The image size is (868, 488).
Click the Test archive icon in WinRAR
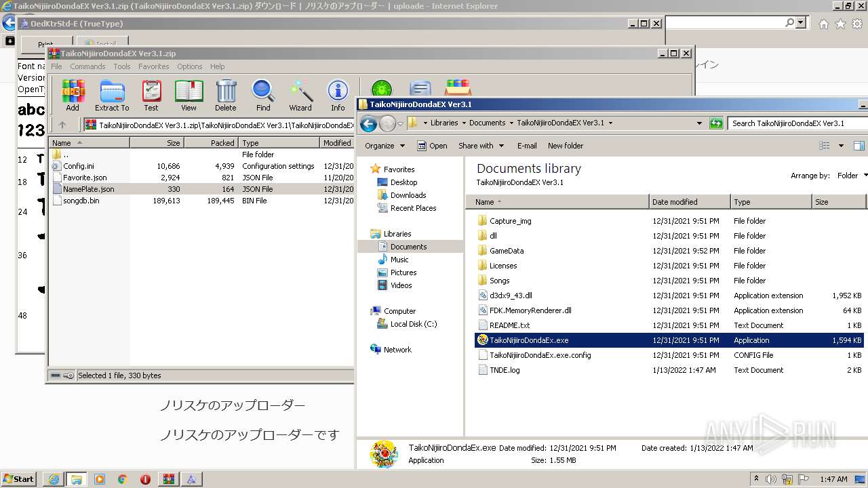point(151,95)
